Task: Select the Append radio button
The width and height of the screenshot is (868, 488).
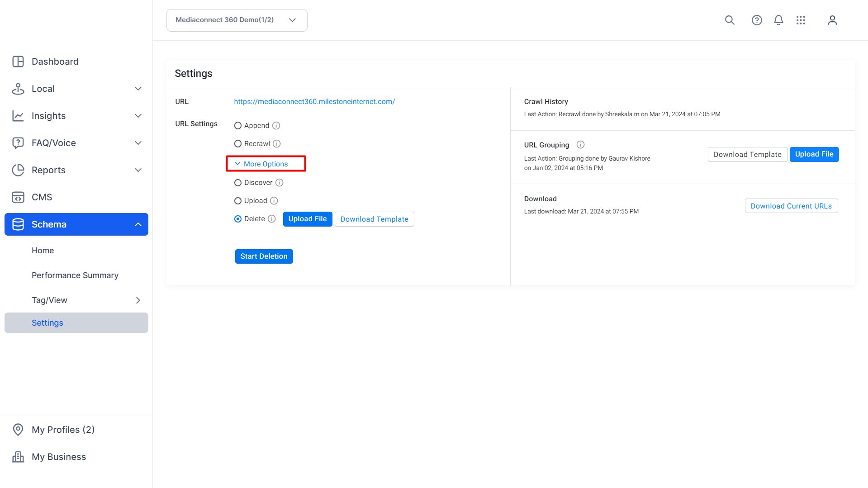Action: tap(238, 126)
